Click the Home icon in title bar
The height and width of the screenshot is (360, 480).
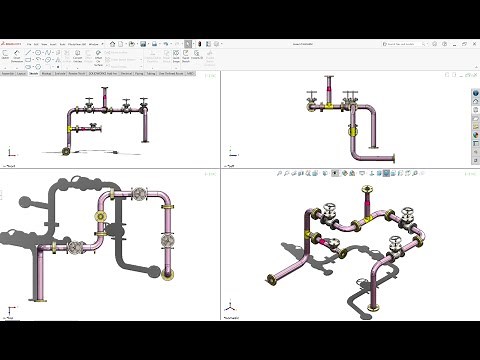[x=112, y=44]
